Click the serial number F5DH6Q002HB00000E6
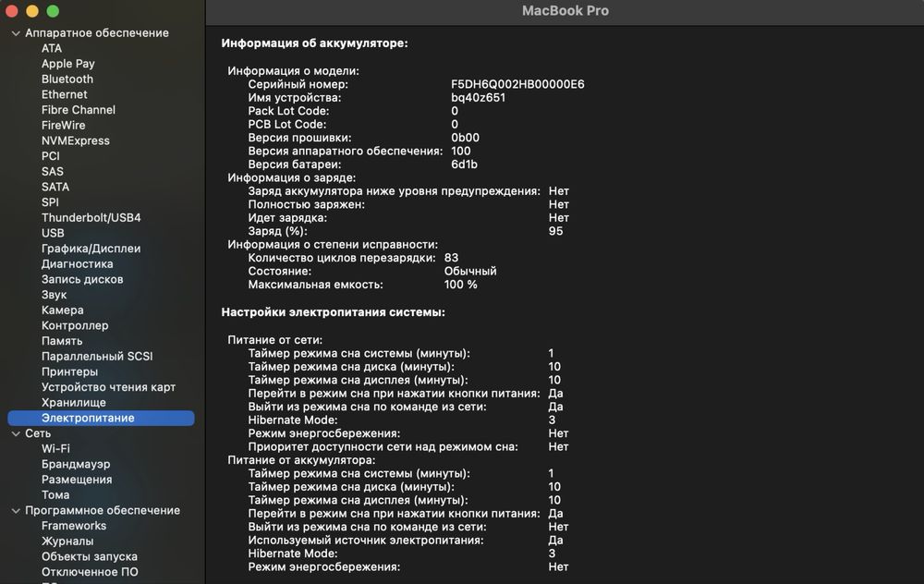 (x=517, y=84)
